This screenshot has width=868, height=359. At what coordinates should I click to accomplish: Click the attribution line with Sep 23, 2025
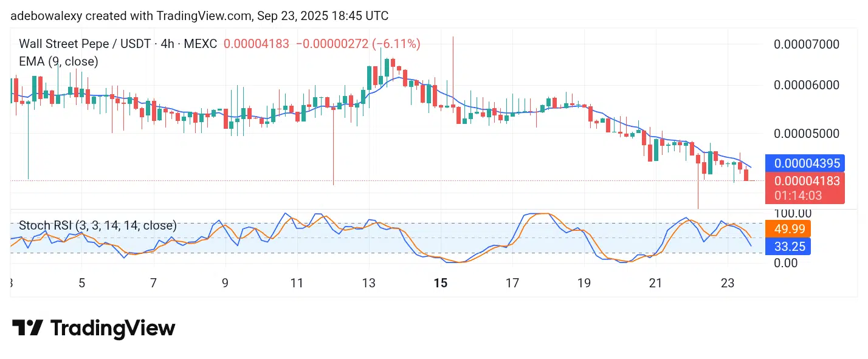200,16
